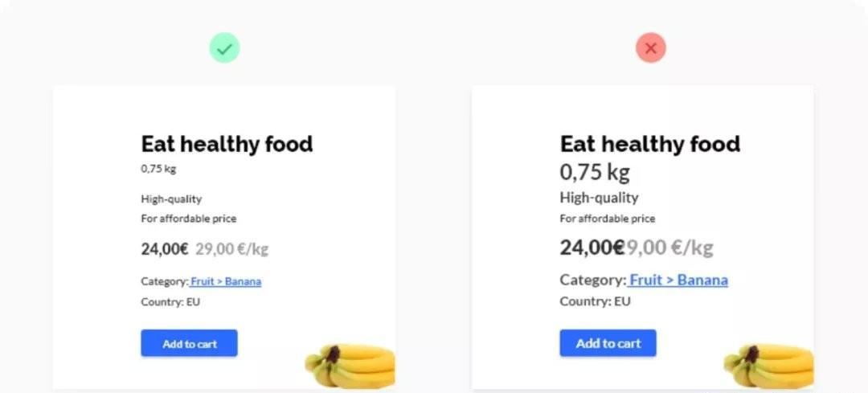Click the overlapping grey €/kg price on right card
This screenshot has width=868, height=393.
click(x=669, y=248)
